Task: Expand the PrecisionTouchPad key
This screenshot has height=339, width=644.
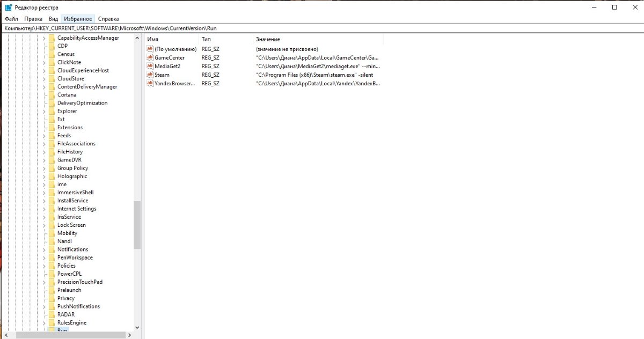Action: click(x=43, y=282)
